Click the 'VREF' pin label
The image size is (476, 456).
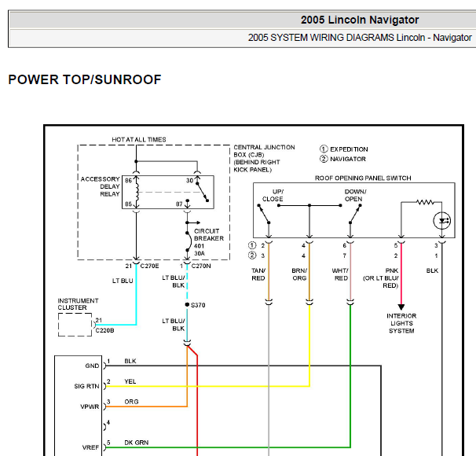point(91,447)
